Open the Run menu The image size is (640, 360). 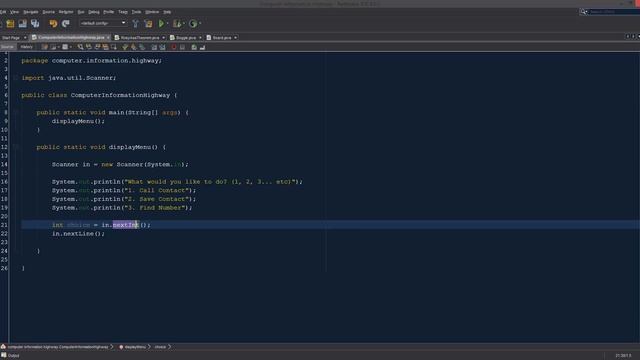81,12
